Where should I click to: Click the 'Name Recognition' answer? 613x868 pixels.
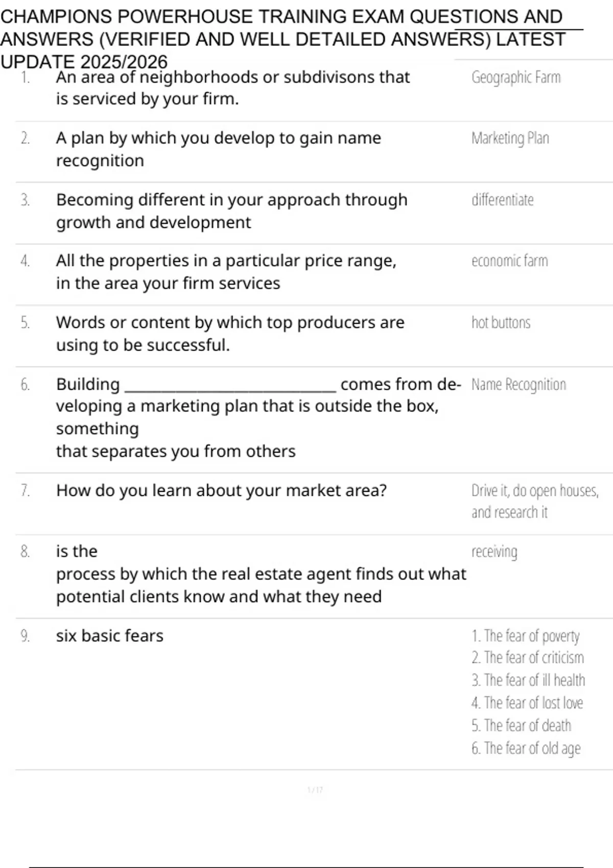[x=519, y=384]
